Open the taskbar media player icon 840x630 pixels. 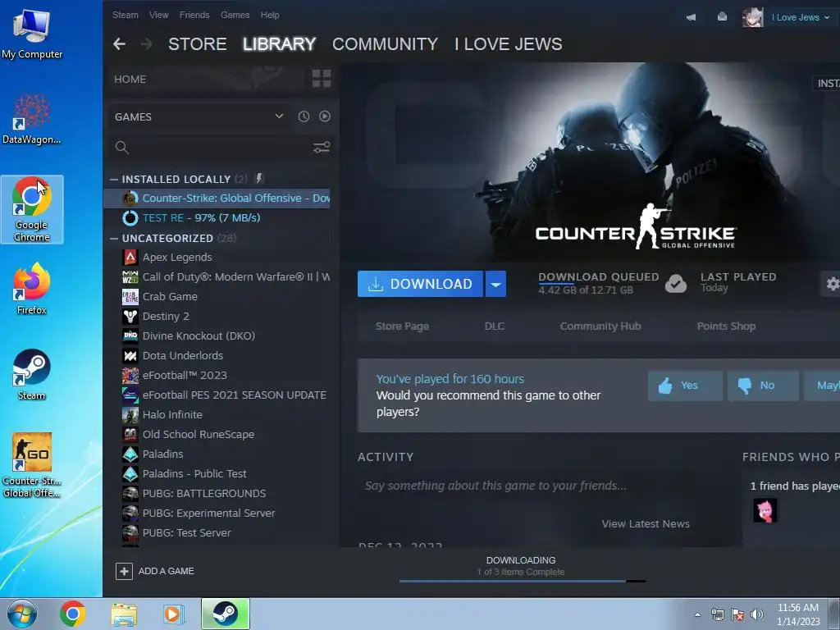[x=173, y=614]
